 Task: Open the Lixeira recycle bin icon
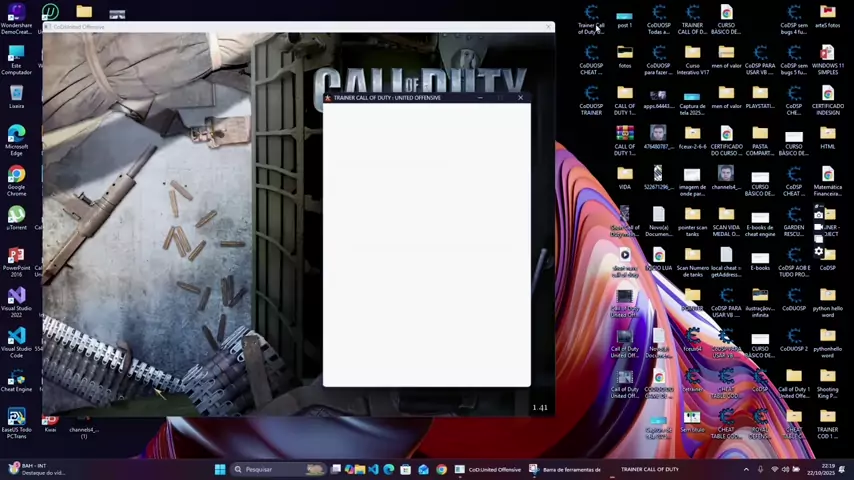coord(16,94)
